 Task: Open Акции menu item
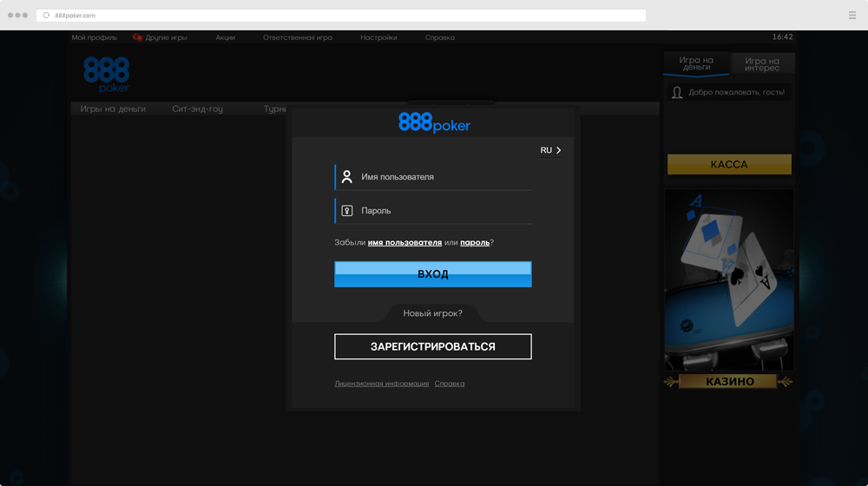(x=226, y=37)
